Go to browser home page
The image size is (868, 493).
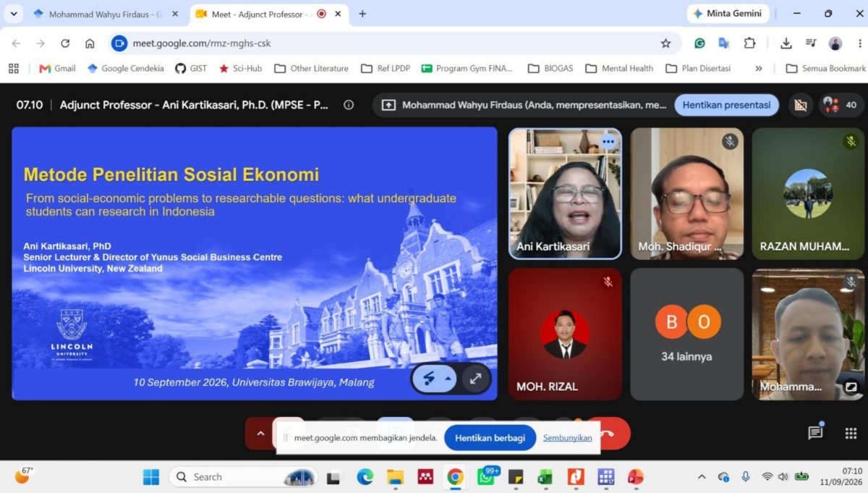90,43
